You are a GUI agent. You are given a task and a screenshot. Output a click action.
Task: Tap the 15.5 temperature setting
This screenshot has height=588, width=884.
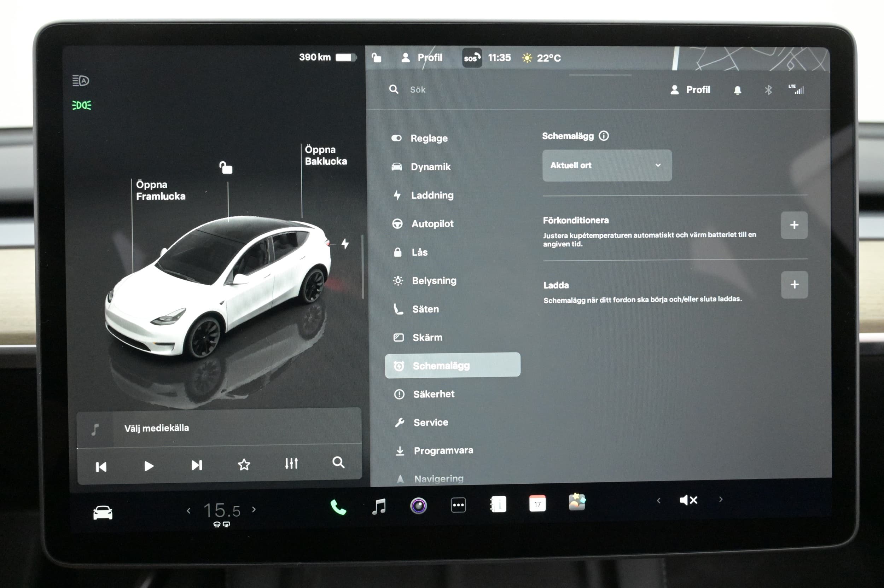[222, 511]
